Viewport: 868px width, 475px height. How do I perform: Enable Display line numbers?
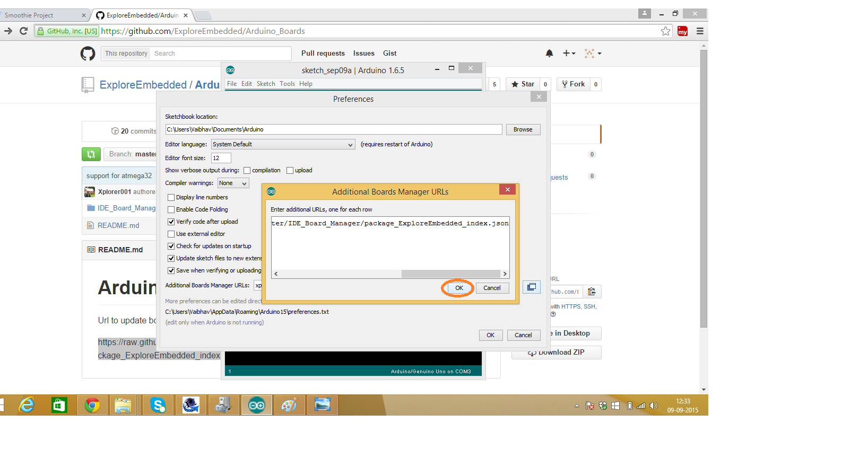coord(171,197)
